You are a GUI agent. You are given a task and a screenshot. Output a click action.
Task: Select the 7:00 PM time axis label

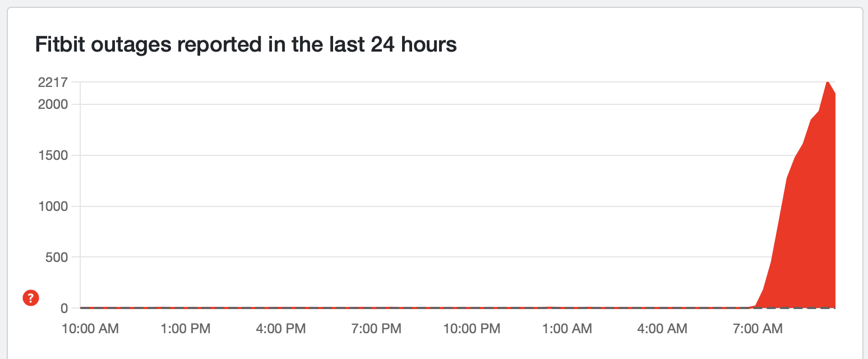point(376,329)
